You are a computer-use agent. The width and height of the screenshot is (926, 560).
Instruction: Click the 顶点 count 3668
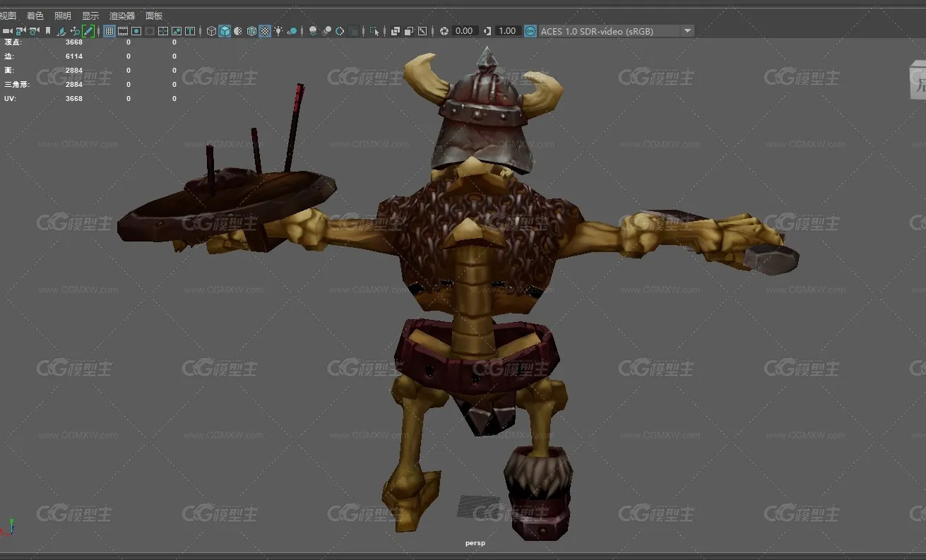point(74,42)
